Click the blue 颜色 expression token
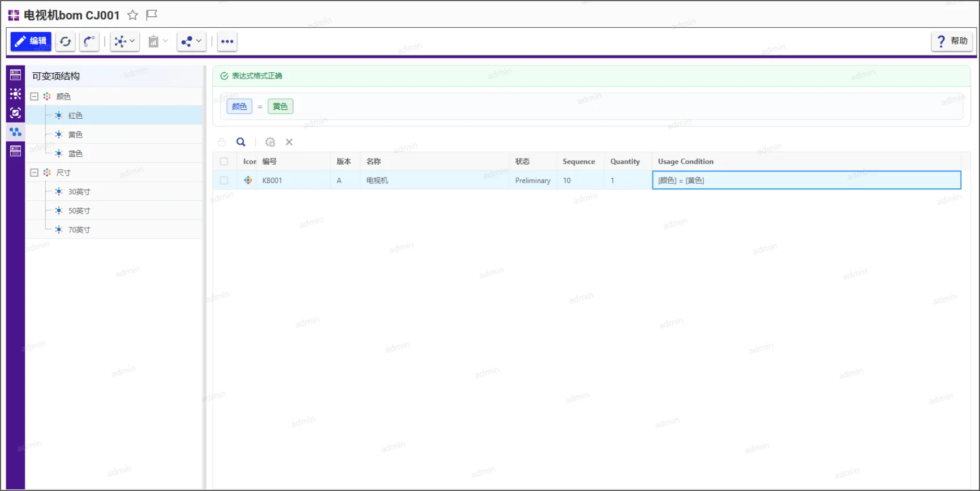This screenshot has width=980, height=491. point(239,106)
